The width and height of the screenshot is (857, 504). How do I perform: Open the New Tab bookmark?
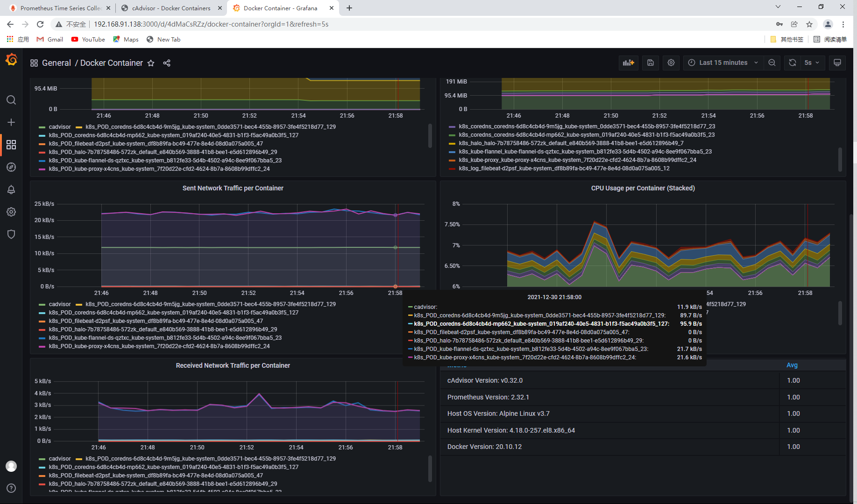click(x=163, y=40)
